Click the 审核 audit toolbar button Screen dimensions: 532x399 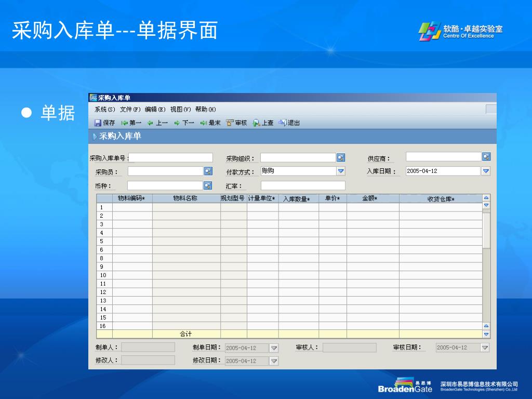click(x=237, y=123)
